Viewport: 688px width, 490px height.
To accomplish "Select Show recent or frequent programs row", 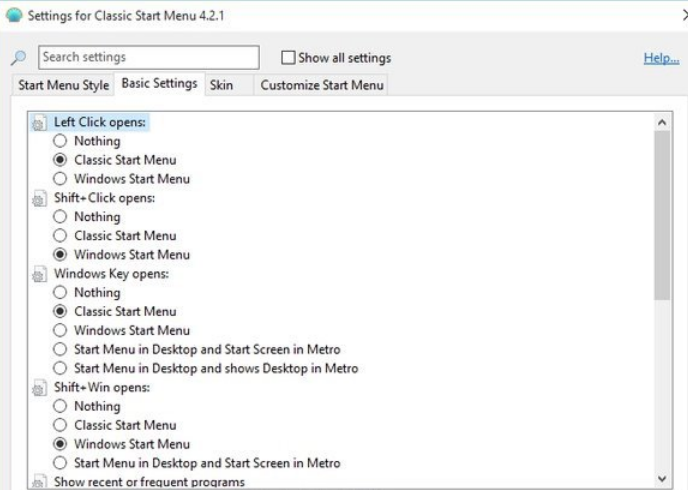I will click(149, 482).
